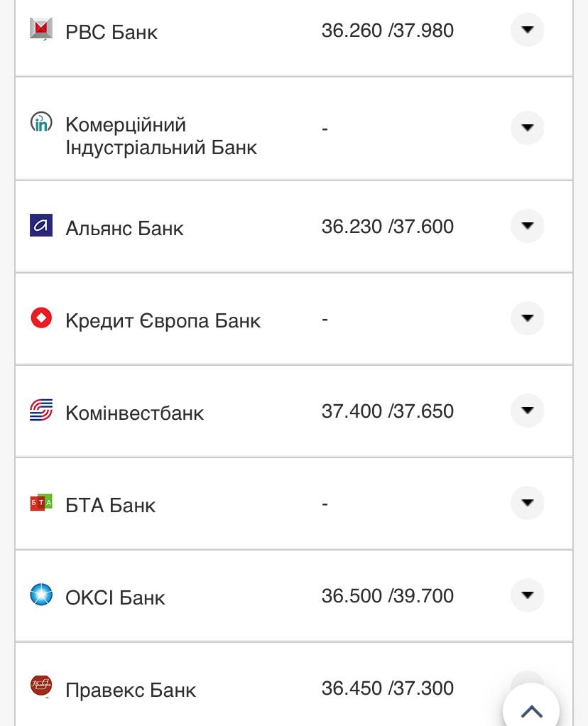The height and width of the screenshot is (726, 588).
Task: Open the Правекс Банк name link
Action: coord(131,690)
